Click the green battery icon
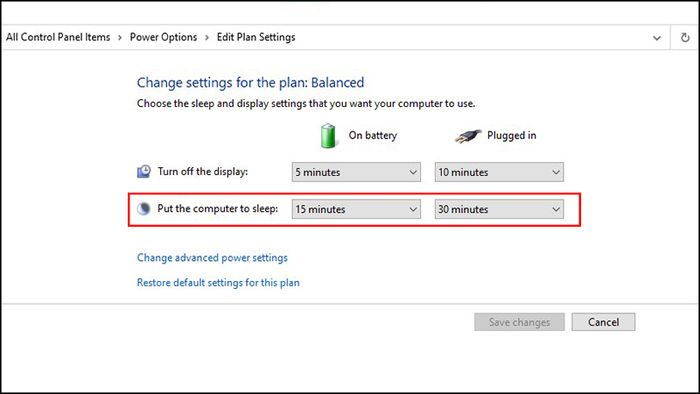This screenshot has width=700, height=394. [328, 136]
